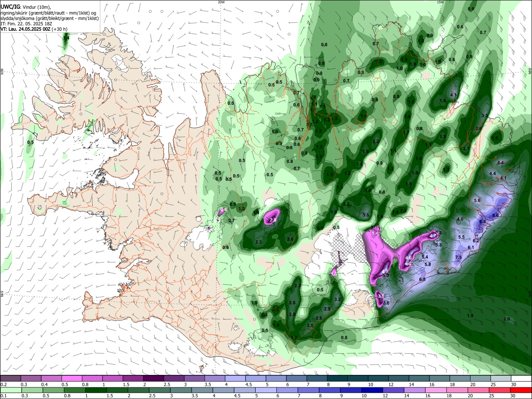Click the 'VT: Lau. 24.05.2025 00Z' line
This screenshot has height=399, width=532.
tap(25, 30)
